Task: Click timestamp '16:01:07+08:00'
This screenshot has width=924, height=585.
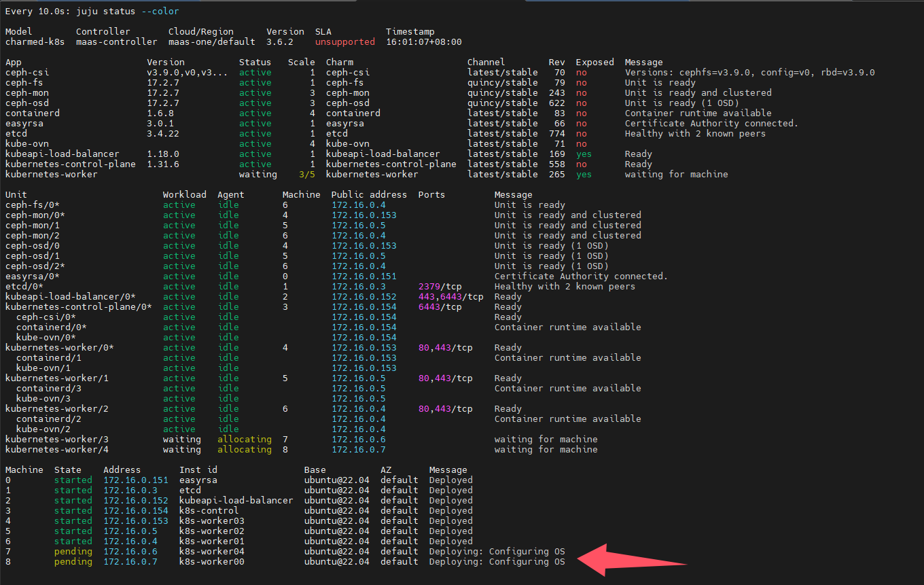Action: [x=424, y=42]
